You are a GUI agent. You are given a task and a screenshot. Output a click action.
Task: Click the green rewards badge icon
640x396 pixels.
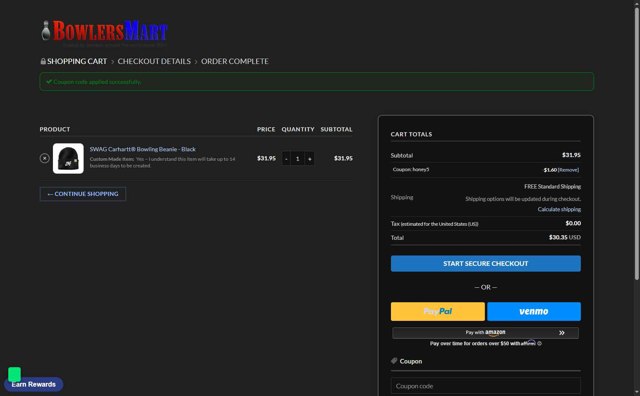14,374
